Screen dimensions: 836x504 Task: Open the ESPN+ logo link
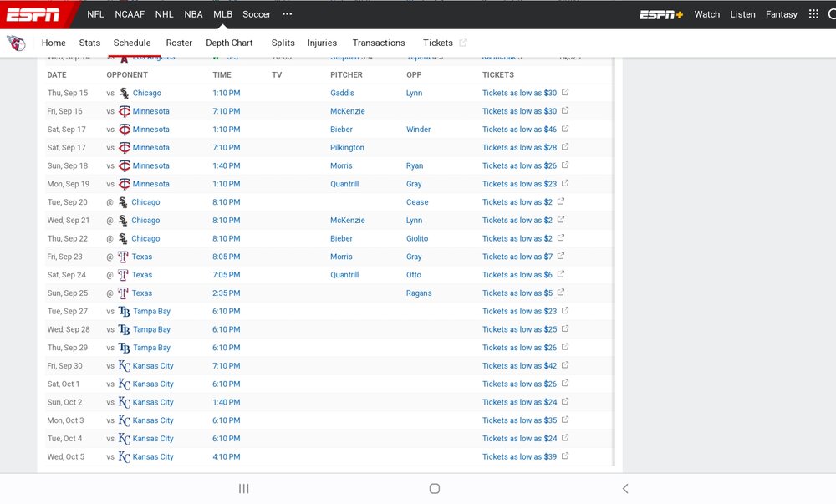pos(661,14)
